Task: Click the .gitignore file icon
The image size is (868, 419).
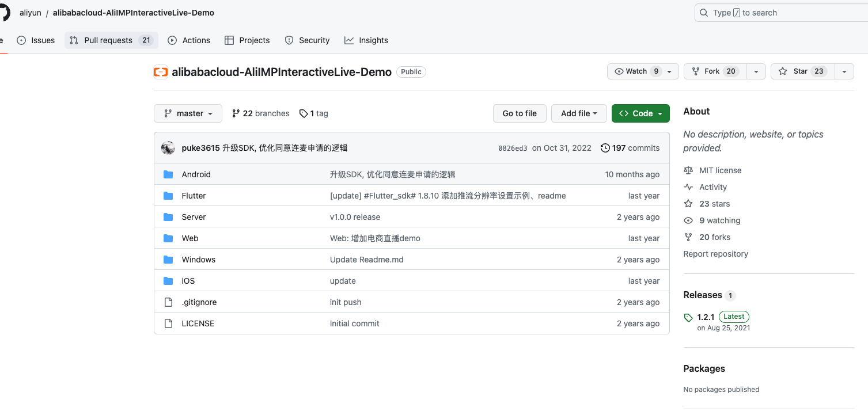Action: pyautogui.click(x=168, y=302)
